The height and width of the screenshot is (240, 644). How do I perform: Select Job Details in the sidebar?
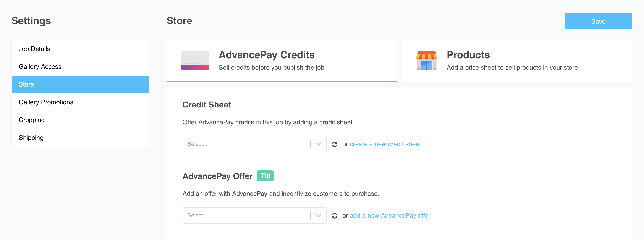pyautogui.click(x=34, y=49)
